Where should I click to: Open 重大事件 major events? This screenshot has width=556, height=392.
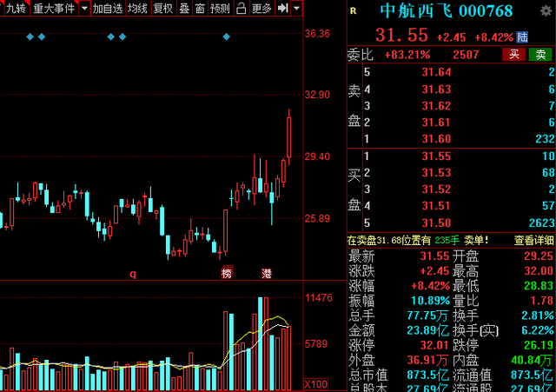coord(54,8)
